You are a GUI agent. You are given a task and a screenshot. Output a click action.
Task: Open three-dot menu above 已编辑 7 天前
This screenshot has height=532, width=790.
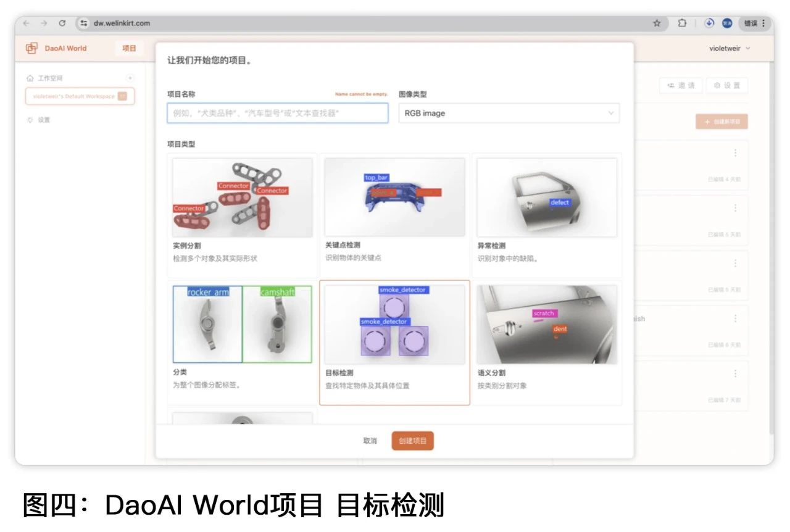(x=735, y=373)
